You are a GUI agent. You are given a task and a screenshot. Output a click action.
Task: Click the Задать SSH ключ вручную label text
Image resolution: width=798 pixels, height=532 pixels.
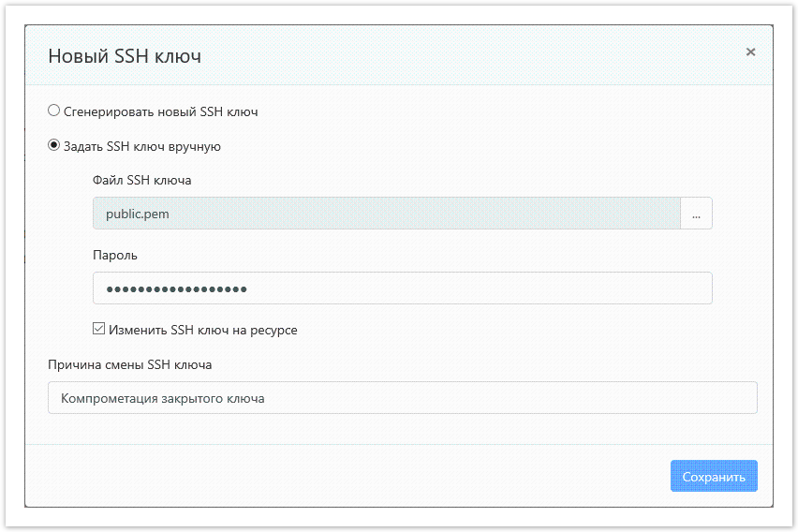(x=142, y=146)
